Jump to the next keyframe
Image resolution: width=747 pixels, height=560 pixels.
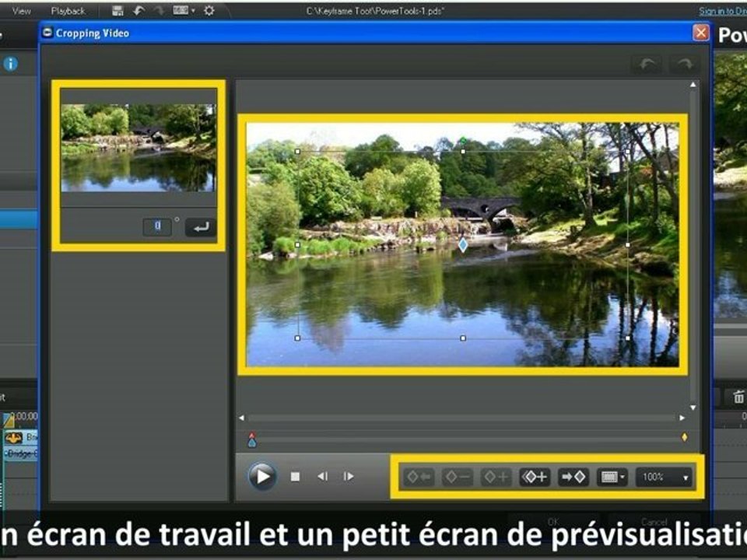[x=573, y=477]
